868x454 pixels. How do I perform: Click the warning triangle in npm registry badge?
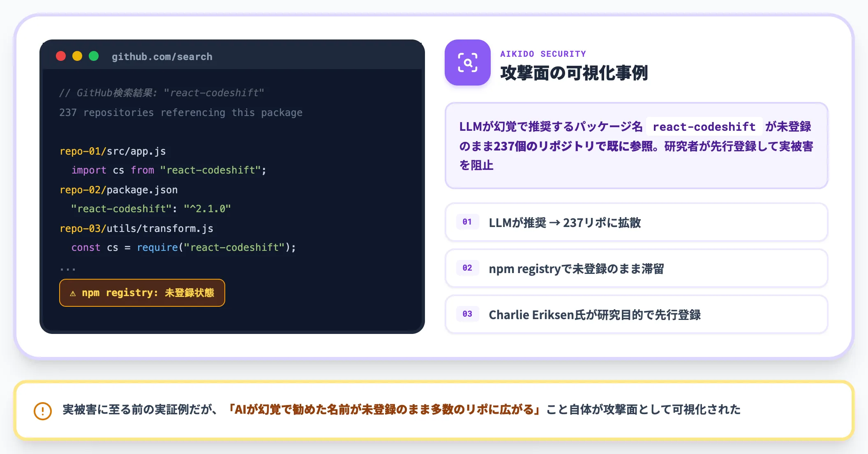(x=73, y=293)
